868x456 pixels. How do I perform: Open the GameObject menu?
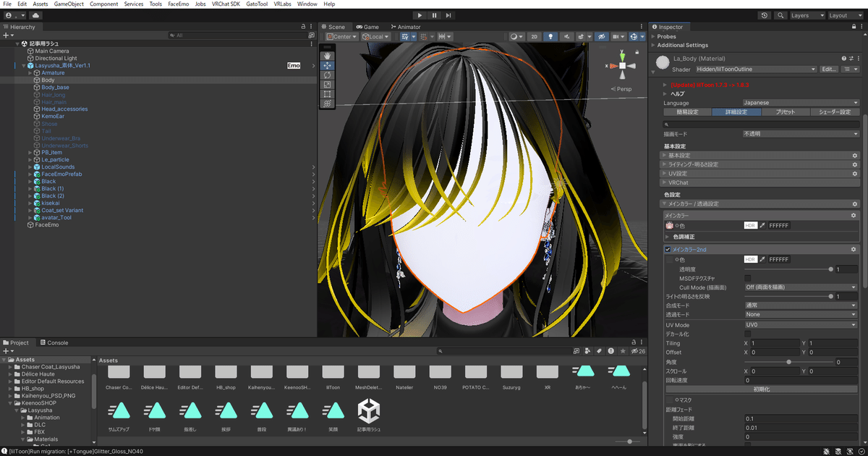click(69, 4)
